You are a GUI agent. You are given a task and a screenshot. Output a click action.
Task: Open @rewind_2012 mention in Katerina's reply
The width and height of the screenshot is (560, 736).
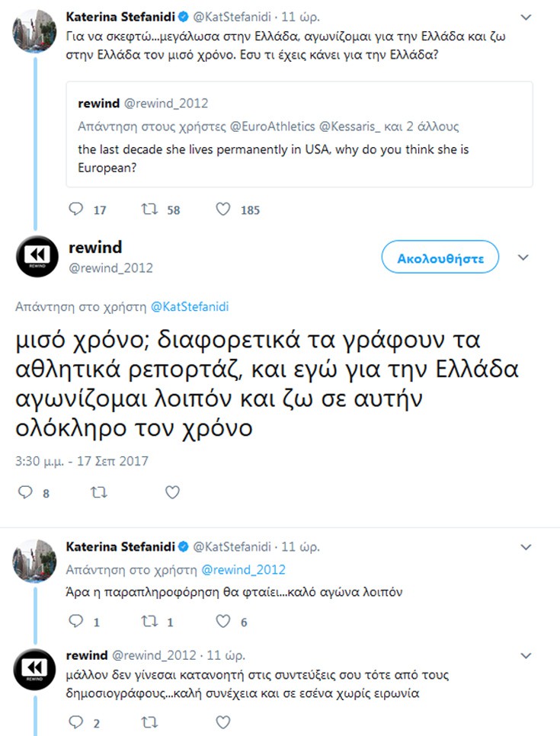tap(243, 569)
